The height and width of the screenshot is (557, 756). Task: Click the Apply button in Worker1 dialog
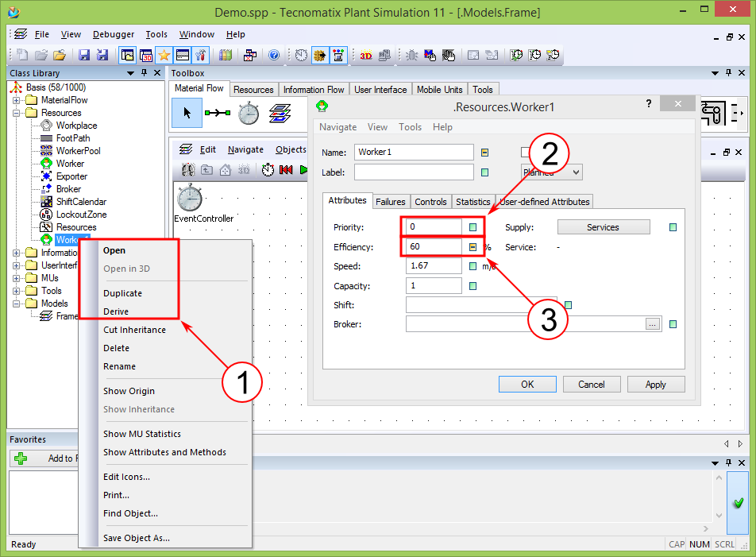(x=656, y=385)
